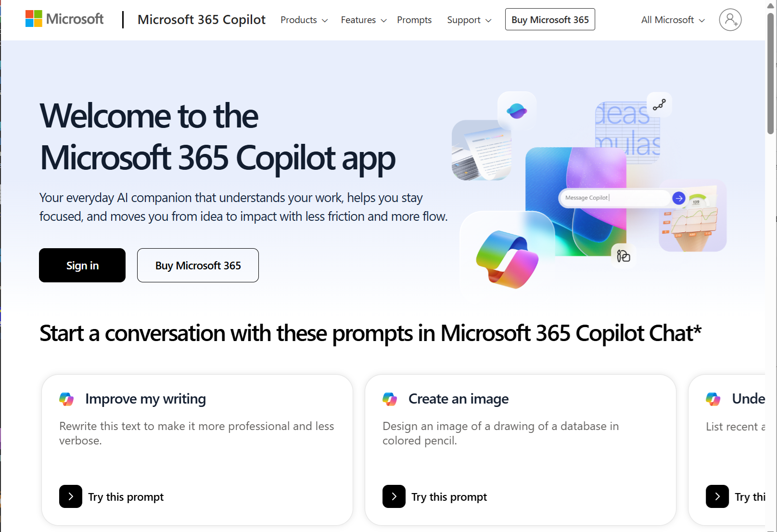Open the All Microsoft dropdown
This screenshot has width=777, height=532.
tap(673, 20)
